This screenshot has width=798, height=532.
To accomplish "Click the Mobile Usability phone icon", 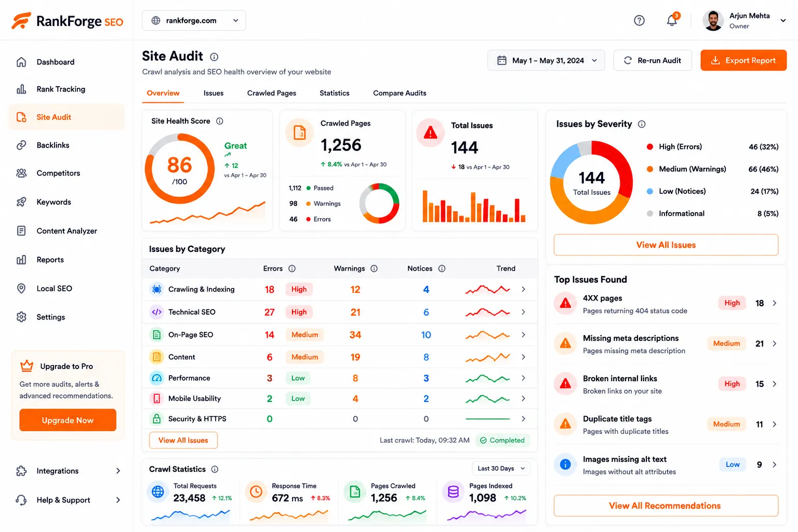I will tap(156, 398).
